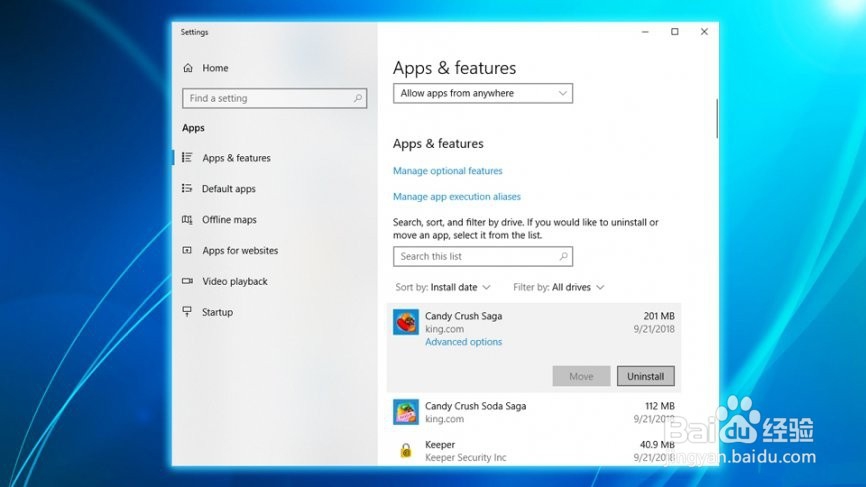This screenshot has height=487, width=866.
Task: Click the Offline maps sidebar icon
Action: [187, 219]
